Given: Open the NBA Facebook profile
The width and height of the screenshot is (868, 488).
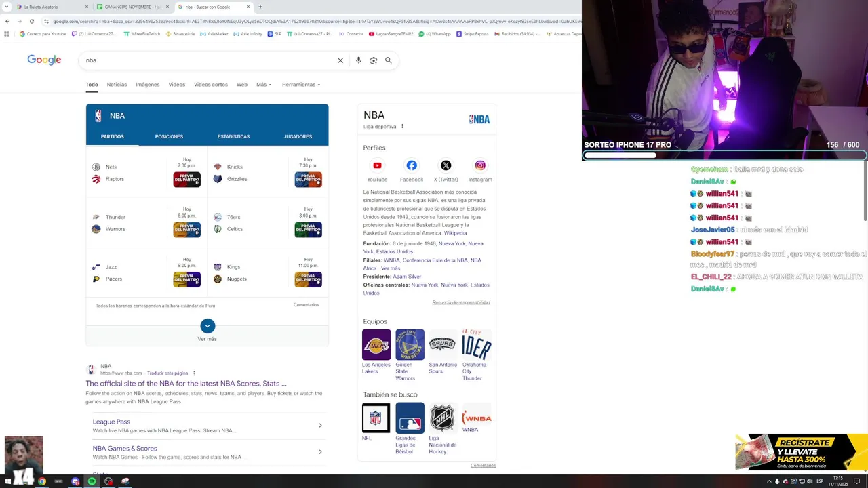Looking at the screenshot, I should (x=412, y=165).
